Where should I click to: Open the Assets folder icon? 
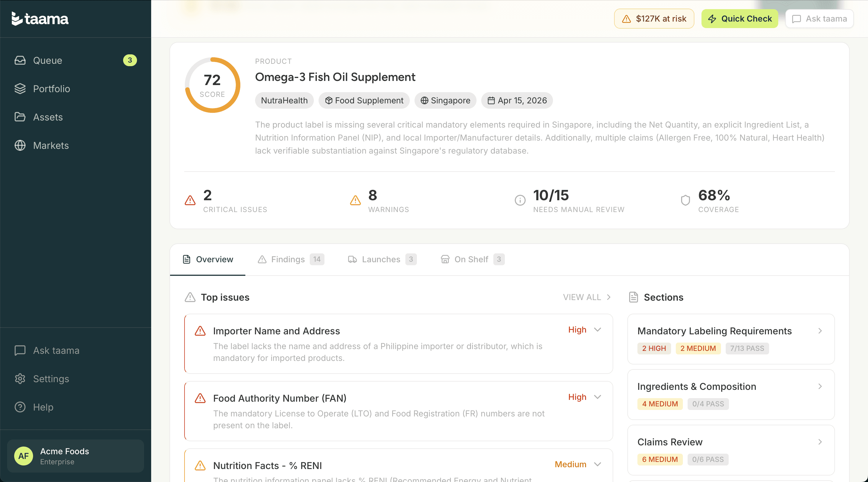pos(20,117)
